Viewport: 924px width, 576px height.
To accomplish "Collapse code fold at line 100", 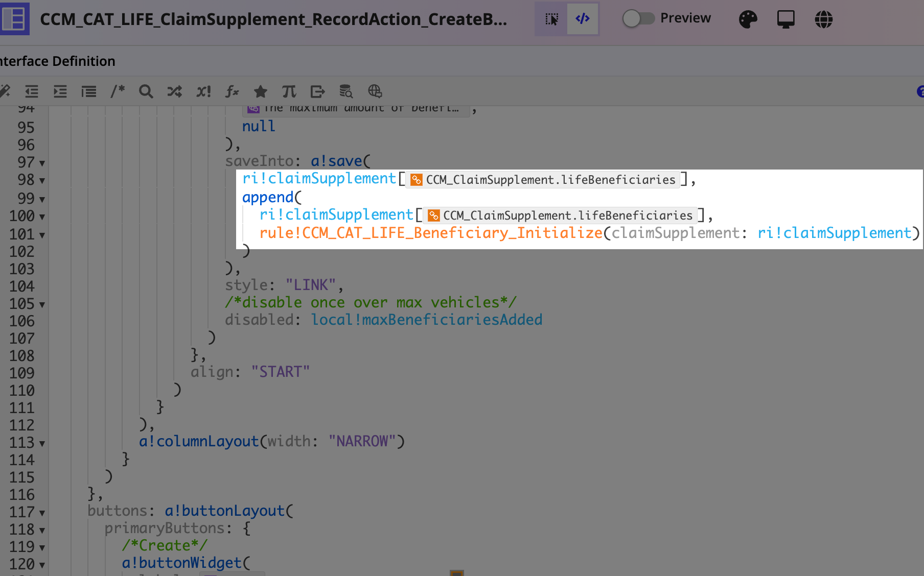I will tap(42, 217).
